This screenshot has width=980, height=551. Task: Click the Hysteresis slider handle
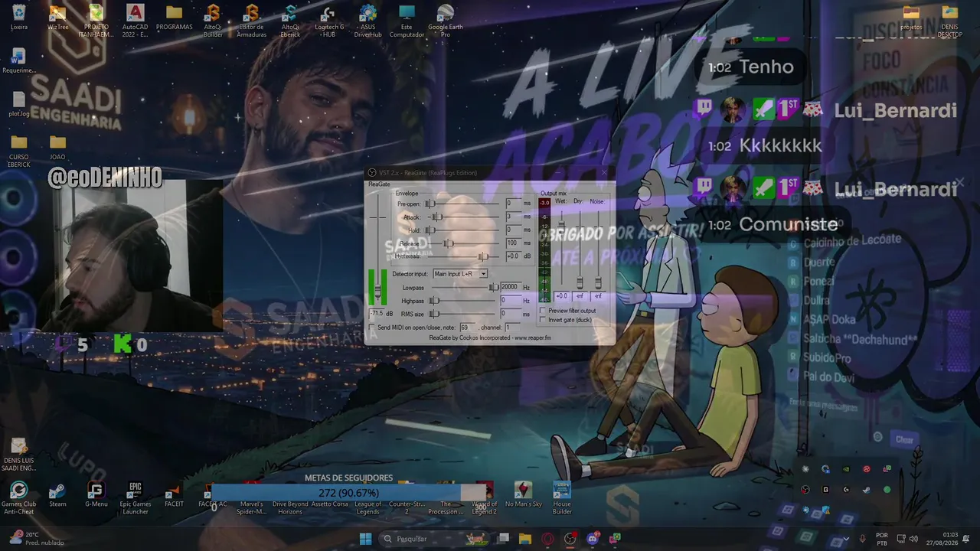[483, 256]
